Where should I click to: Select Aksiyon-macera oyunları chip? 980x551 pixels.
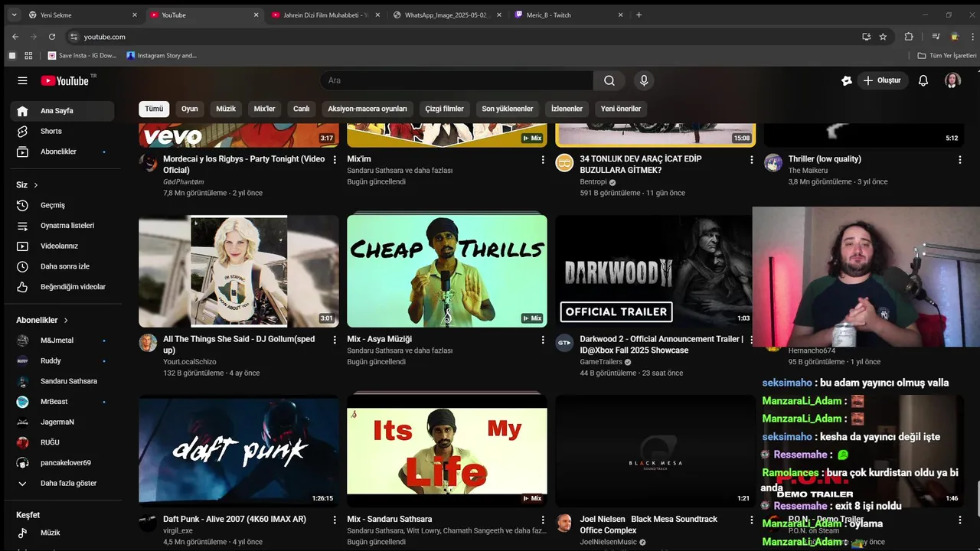(367, 109)
